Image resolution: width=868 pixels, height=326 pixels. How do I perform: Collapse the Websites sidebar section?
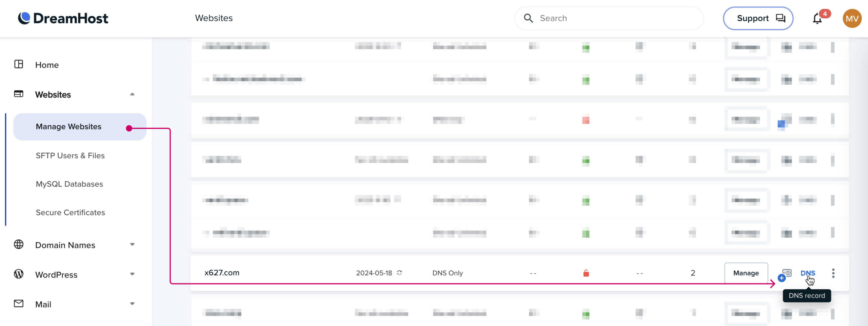(132, 94)
